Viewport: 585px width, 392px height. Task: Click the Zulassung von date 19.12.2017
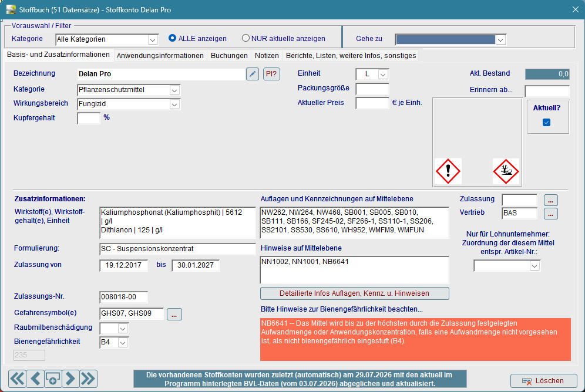[123, 265]
